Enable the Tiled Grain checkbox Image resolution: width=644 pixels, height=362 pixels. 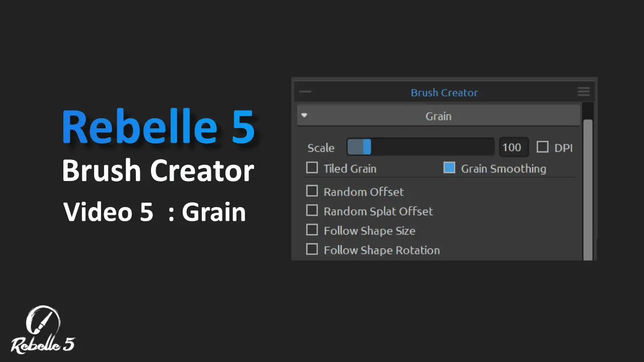312,167
